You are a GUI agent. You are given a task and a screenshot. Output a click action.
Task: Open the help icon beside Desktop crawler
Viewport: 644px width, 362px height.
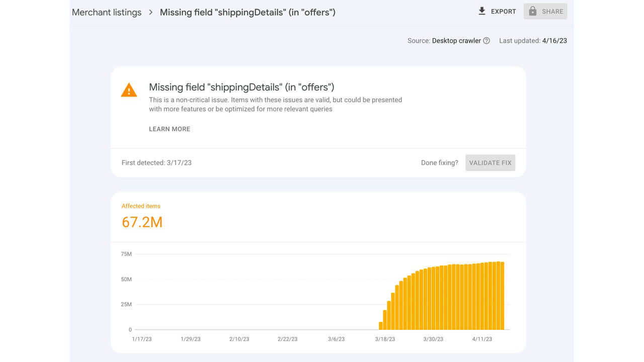487,41
